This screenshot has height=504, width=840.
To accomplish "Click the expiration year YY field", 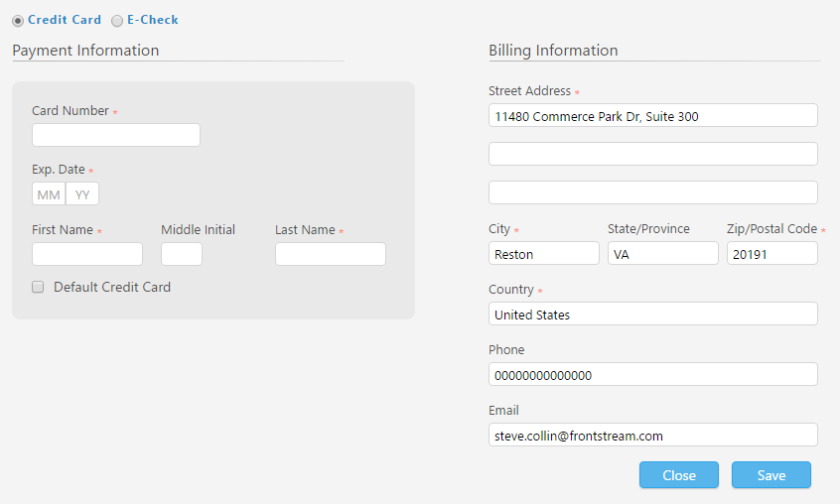I will (82, 194).
